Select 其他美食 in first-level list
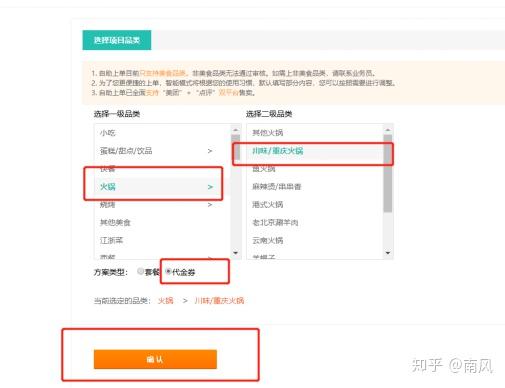505x388 pixels. coord(163,222)
